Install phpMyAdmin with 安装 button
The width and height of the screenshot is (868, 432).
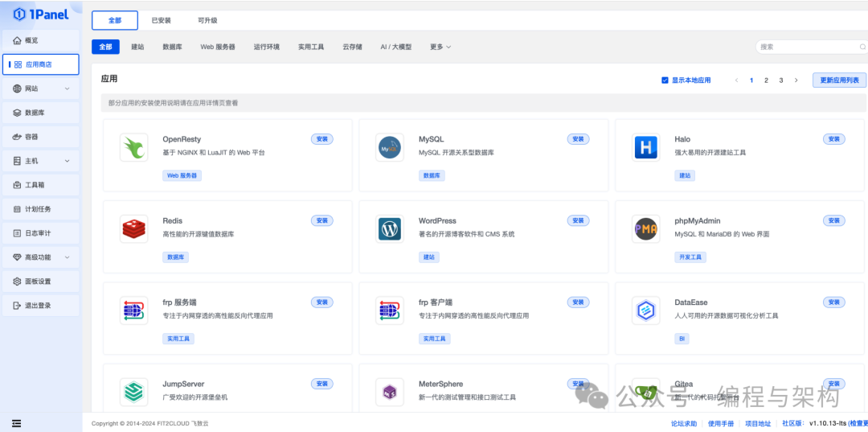tap(834, 220)
